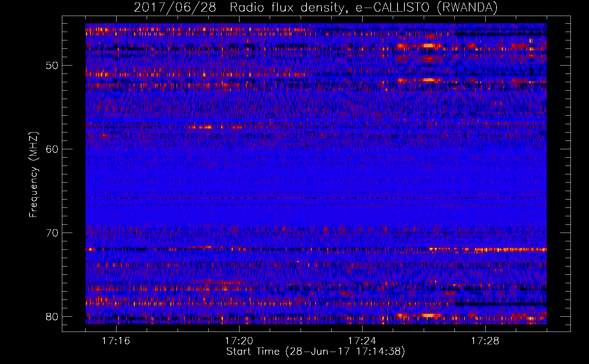Click the 80 frequency tick label
This screenshot has width=589, height=364.
pos(52,317)
